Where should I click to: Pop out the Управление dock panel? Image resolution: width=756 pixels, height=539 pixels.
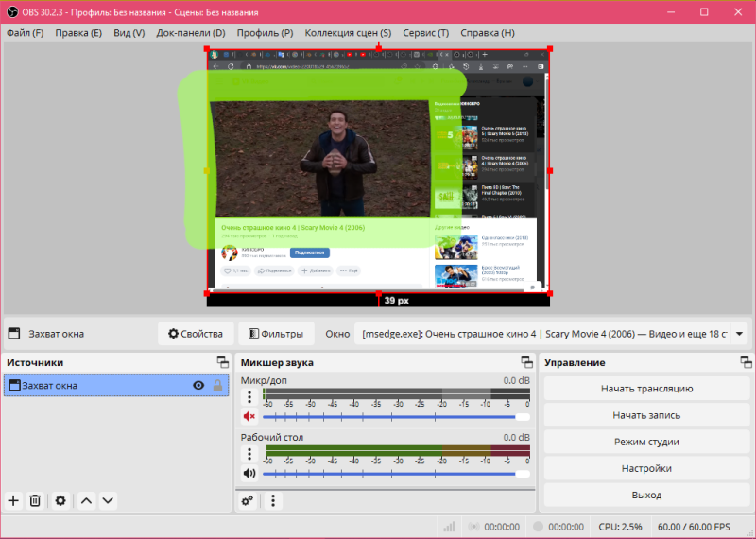tap(747, 362)
